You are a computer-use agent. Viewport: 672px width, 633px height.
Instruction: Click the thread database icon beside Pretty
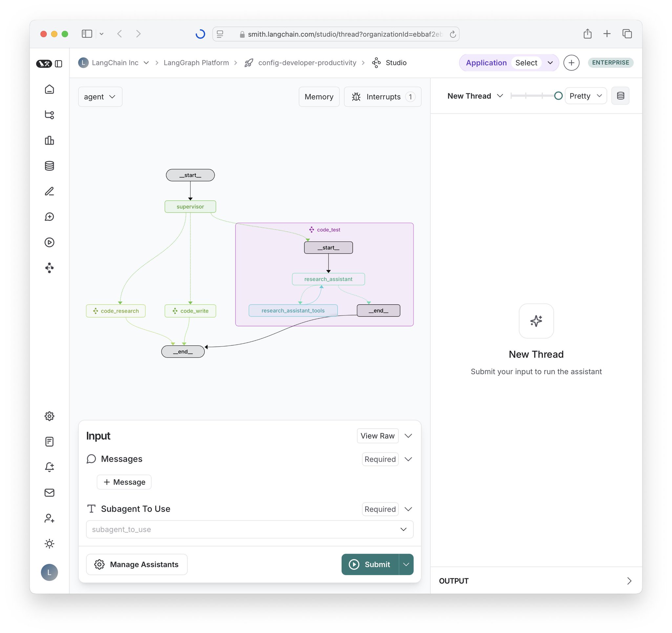pyautogui.click(x=620, y=96)
